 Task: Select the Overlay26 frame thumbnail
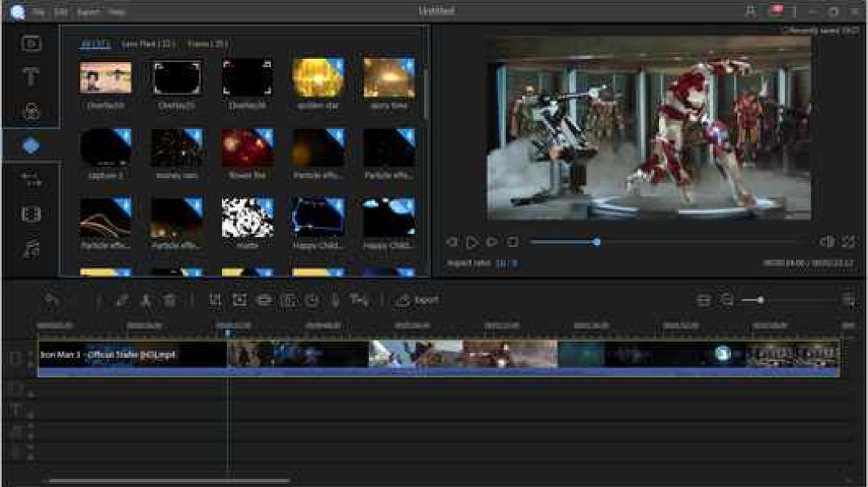coord(247,77)
